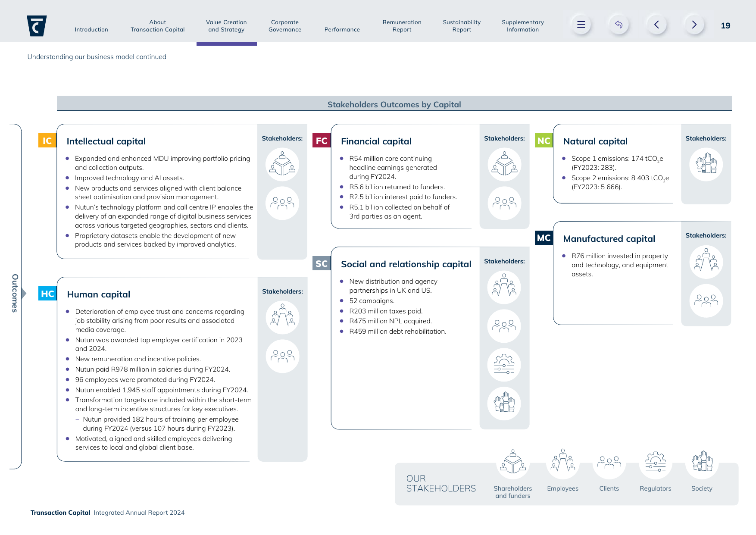Open the Performance section

click(342, 29)
